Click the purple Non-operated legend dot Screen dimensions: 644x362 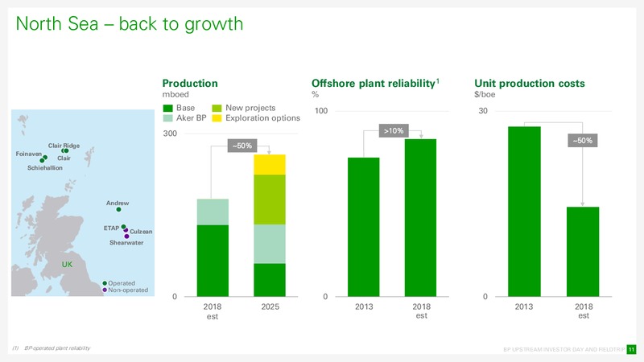click(105, 290)
